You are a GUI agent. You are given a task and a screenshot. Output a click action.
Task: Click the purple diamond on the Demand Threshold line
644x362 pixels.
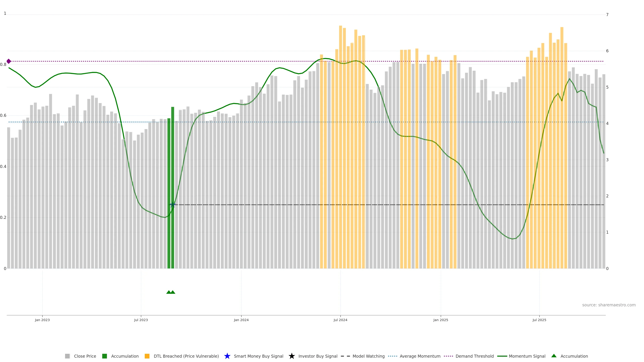pos(9,61)
